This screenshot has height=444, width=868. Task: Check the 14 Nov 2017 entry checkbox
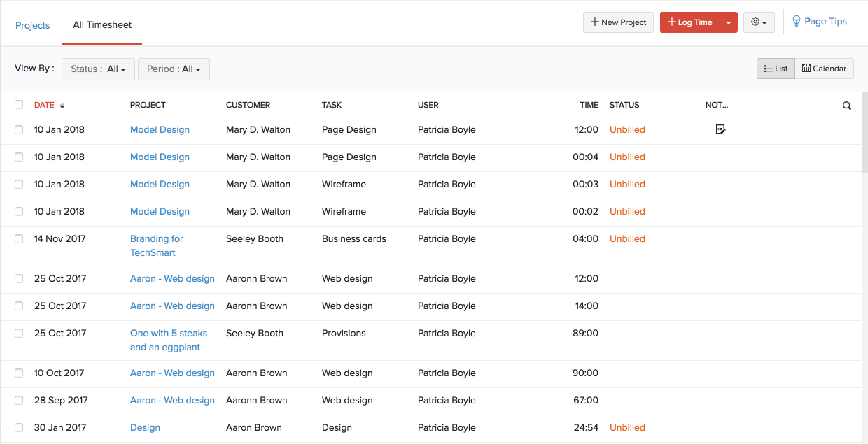pos(19,238)
